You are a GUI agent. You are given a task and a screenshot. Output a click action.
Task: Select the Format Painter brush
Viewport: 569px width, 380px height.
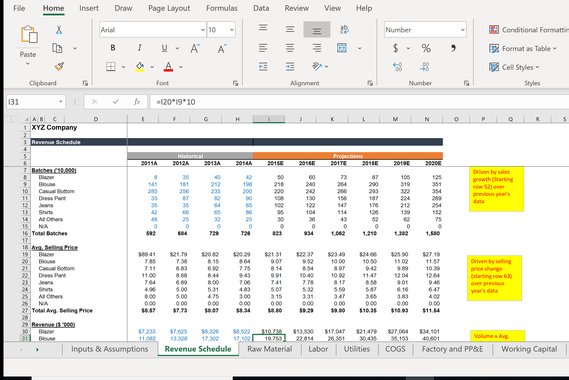(x=59, y=66)
